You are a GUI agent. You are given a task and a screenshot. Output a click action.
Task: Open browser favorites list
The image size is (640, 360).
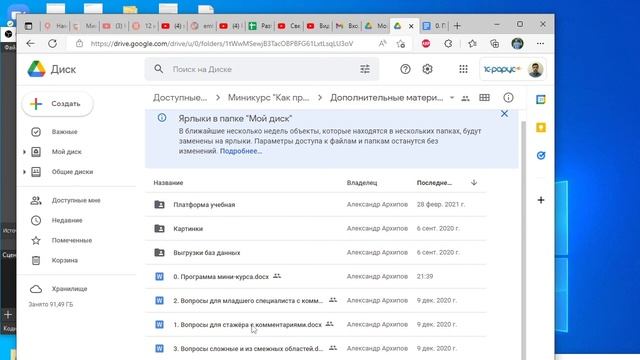point(472,43)
